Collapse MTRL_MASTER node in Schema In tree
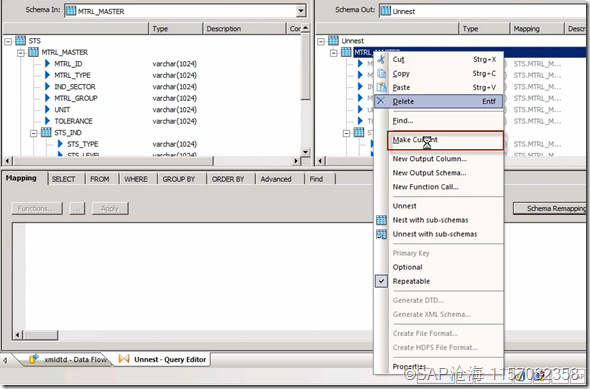The width and height of the screenshot is (590, 389). click(21, 53)
